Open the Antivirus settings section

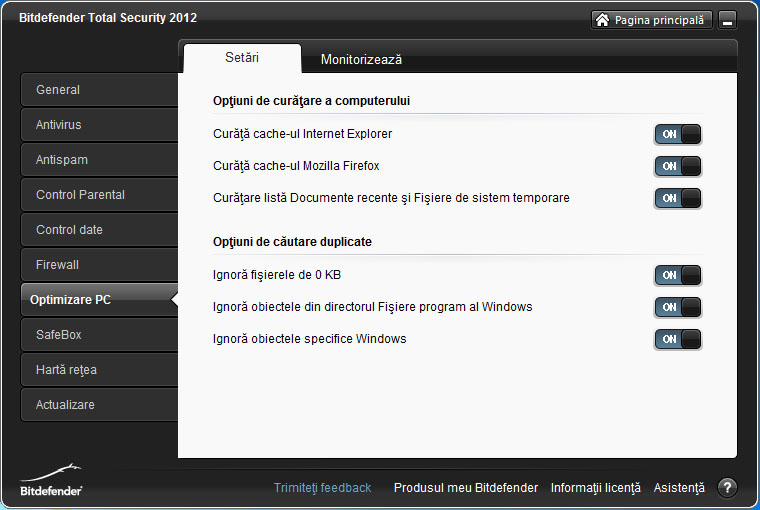tap(98, 125)
